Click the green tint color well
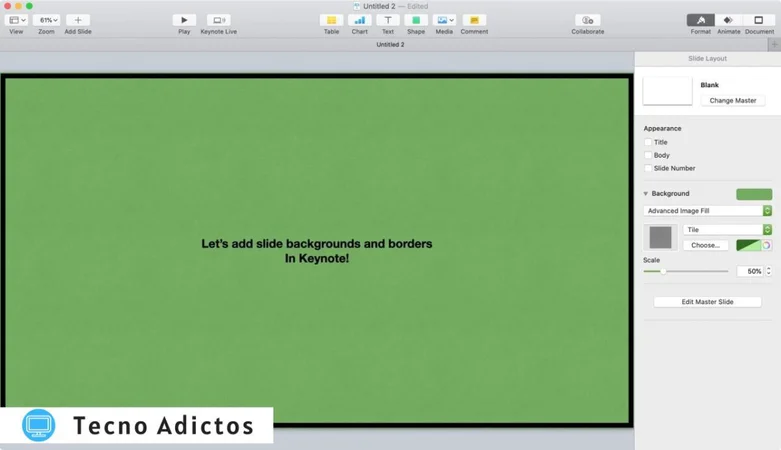Viewport: 781px width, 450px height. point(749,245)
